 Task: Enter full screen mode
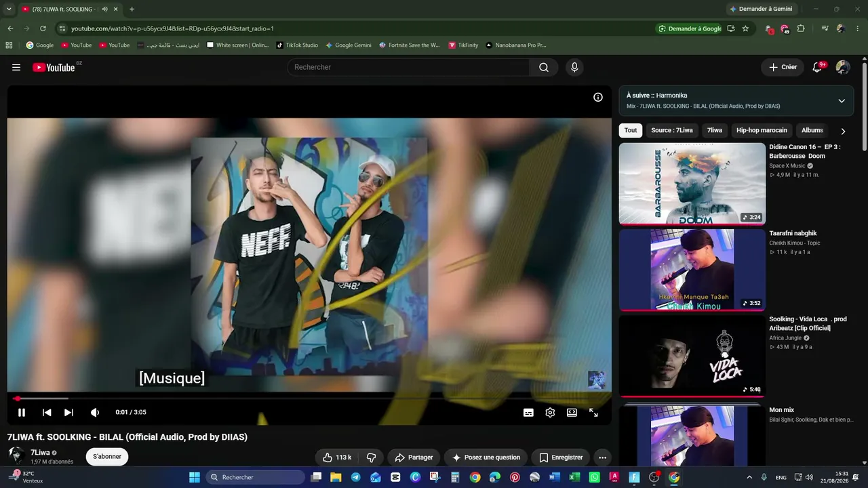[x=593, y=412]
